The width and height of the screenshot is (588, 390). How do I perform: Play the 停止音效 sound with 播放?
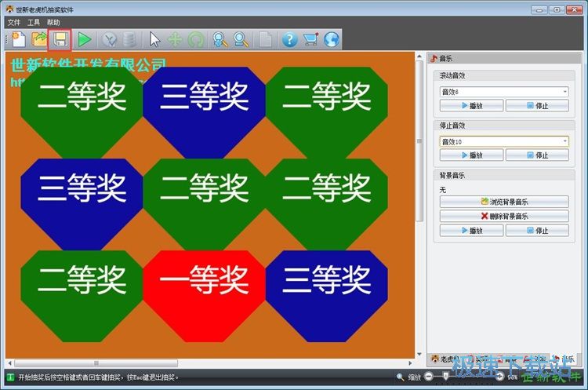click(x=471, y=155)
